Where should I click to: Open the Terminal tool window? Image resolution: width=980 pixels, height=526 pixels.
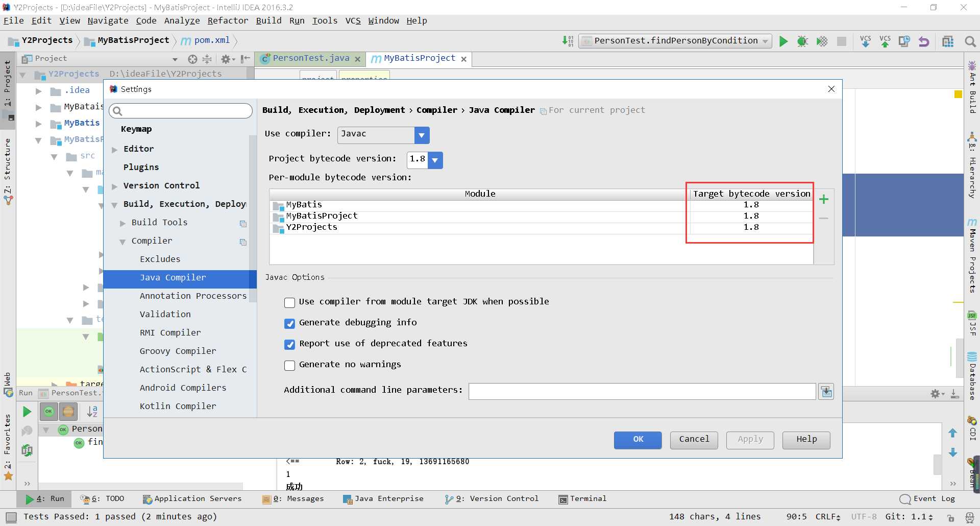coord(582,499)
